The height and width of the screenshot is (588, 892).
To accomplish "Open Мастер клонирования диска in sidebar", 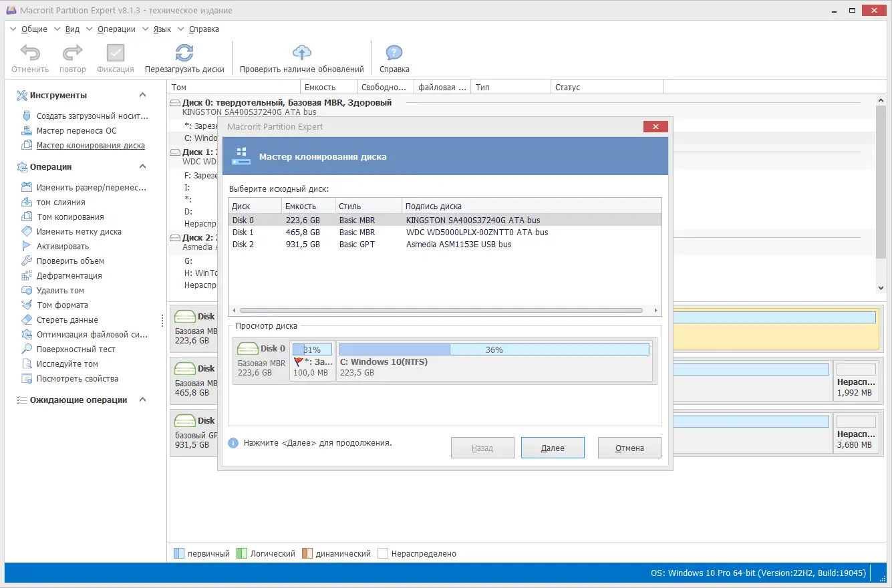I will (83, 146).
